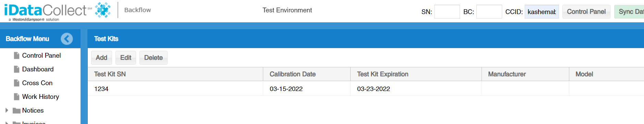Focus the SN input field
The height and width of the screenshot is (124, 644).
pyautogui.click(x=447, y=12)
